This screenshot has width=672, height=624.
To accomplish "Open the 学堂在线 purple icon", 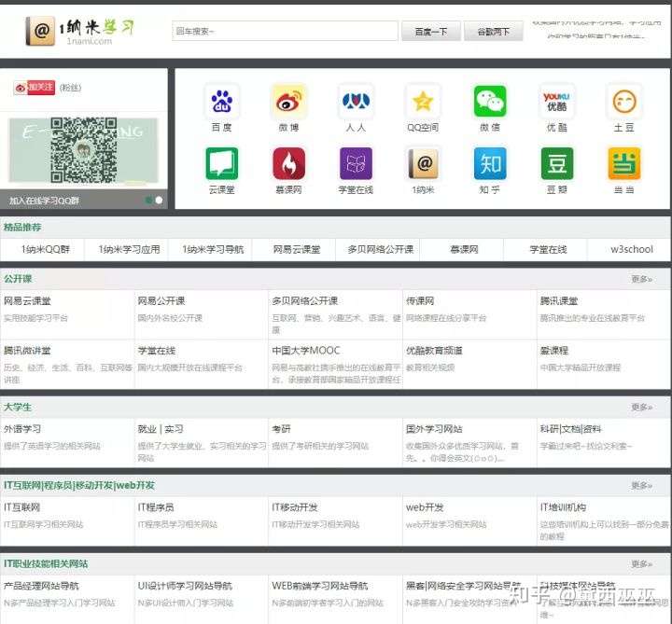I will pos(356,163).
